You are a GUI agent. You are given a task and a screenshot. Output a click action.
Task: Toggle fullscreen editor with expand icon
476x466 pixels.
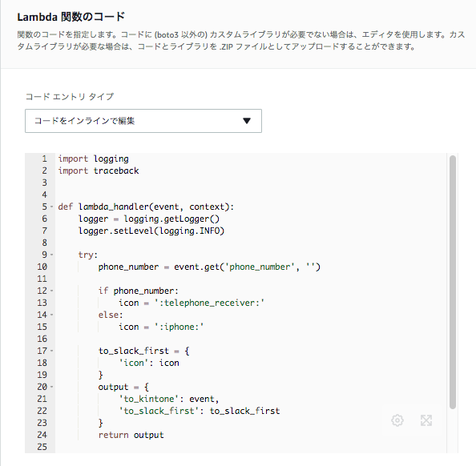426,420
